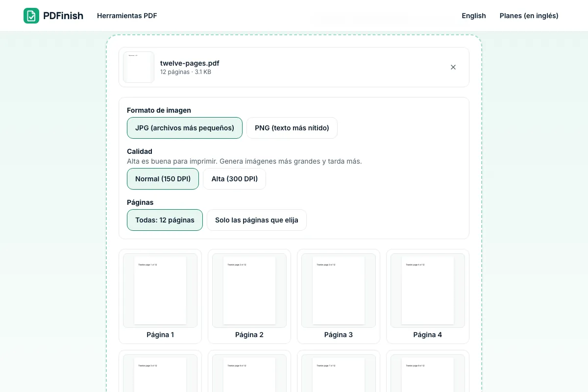Viewport: 588px width, 392px height.
Task: Click the "Páginas" section heading
Action: (140, 202)
